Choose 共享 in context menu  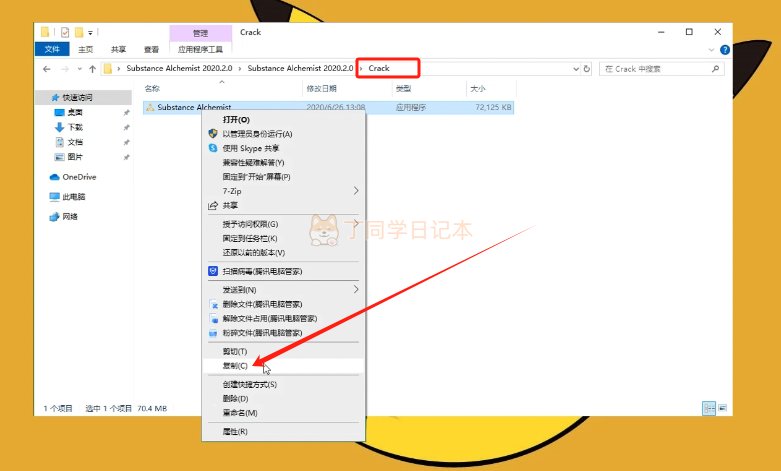[283, 205]
